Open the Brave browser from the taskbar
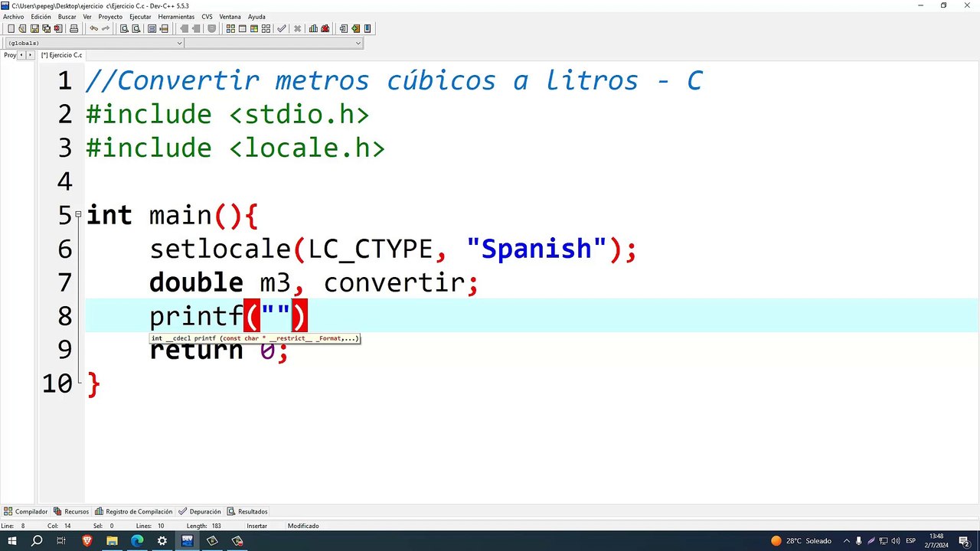The width and height of the screenshot is (980, 551). pyautogui.click(x=87, y=541)
